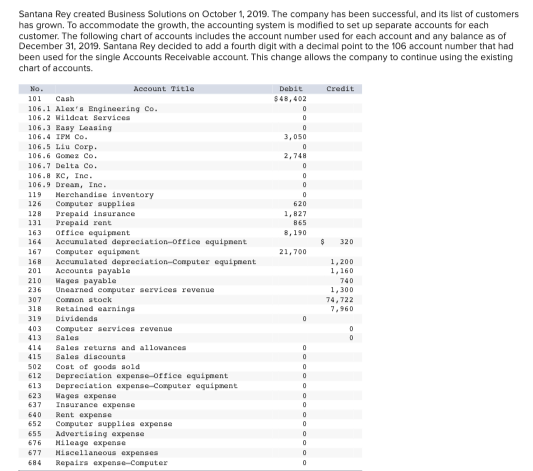Screen dimensions: 533x471
Task: Select 'Dividends' account title
Action: coord(76,319)
